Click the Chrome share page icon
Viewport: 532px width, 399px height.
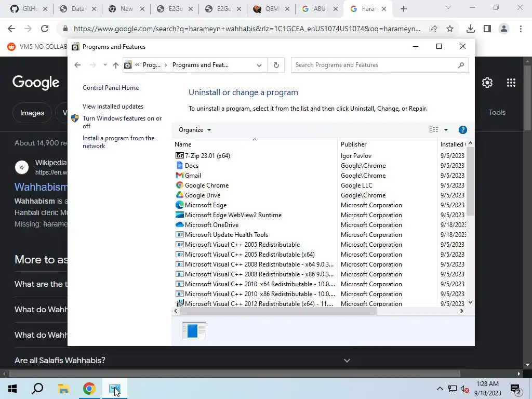click(433, 29)
